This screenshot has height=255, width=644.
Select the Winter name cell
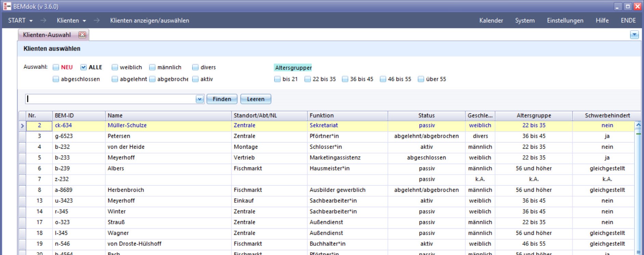click(x=168, y=212)
